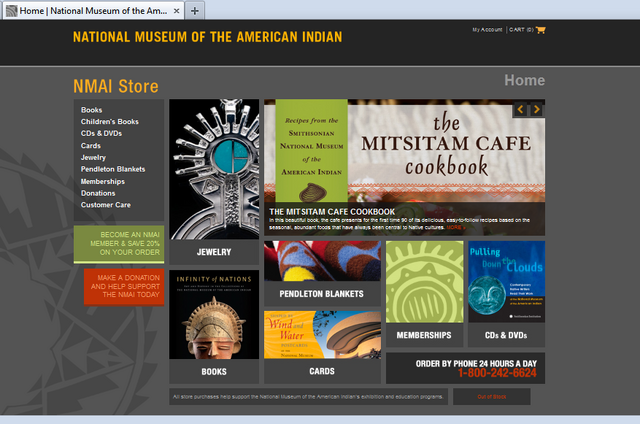Viewport: 640px width, 424px height.
Task: Open Books in the sidebar menu
Action: coord(91,110)
